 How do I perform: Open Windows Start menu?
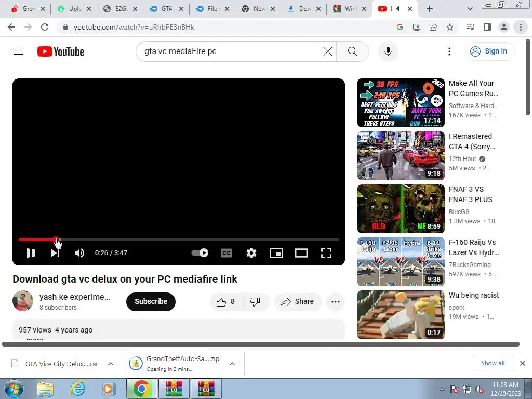[x=14, y=389]
